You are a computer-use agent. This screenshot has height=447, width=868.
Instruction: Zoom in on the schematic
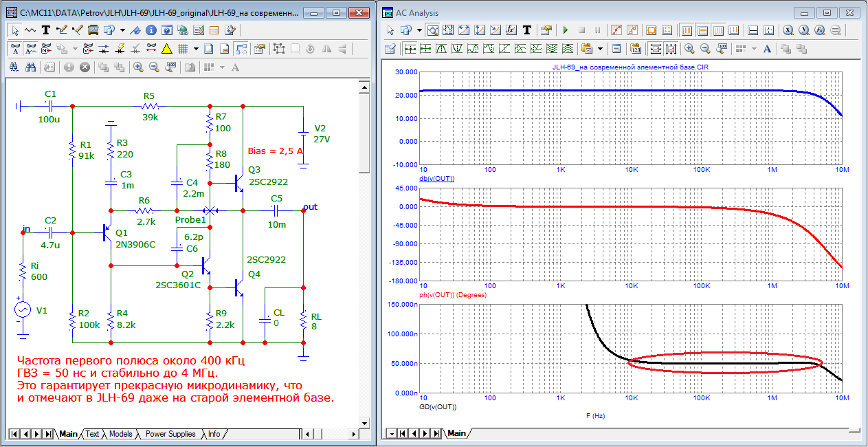click(x=138, y=67)
